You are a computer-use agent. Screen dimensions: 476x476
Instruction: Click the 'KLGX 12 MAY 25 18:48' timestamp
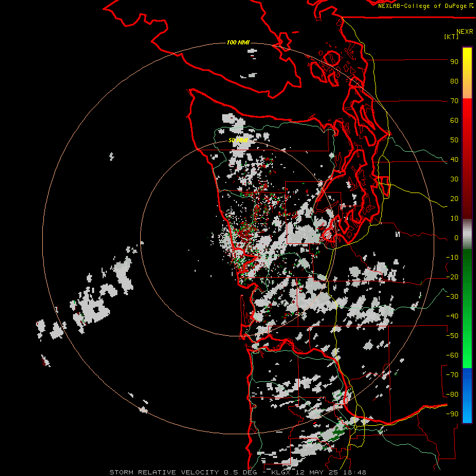click(x=319, y=472)
